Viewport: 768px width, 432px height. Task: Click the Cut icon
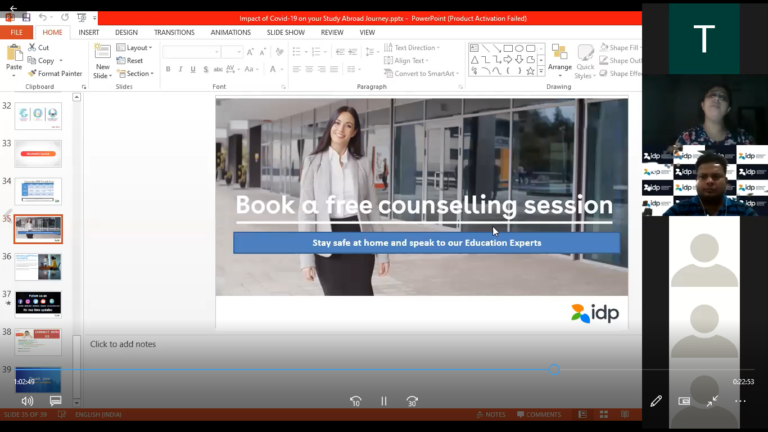point(39,48)
